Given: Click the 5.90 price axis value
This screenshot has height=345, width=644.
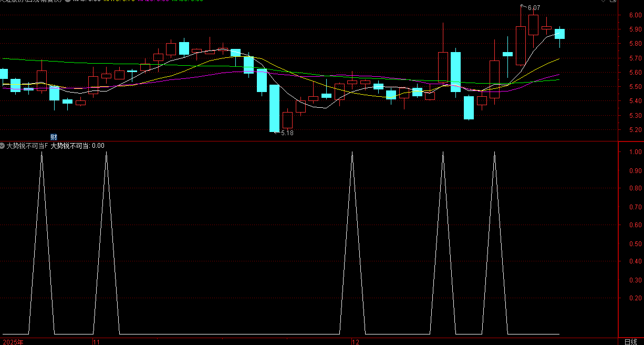Looking at the screenshot, I should (x=636, y=29).
